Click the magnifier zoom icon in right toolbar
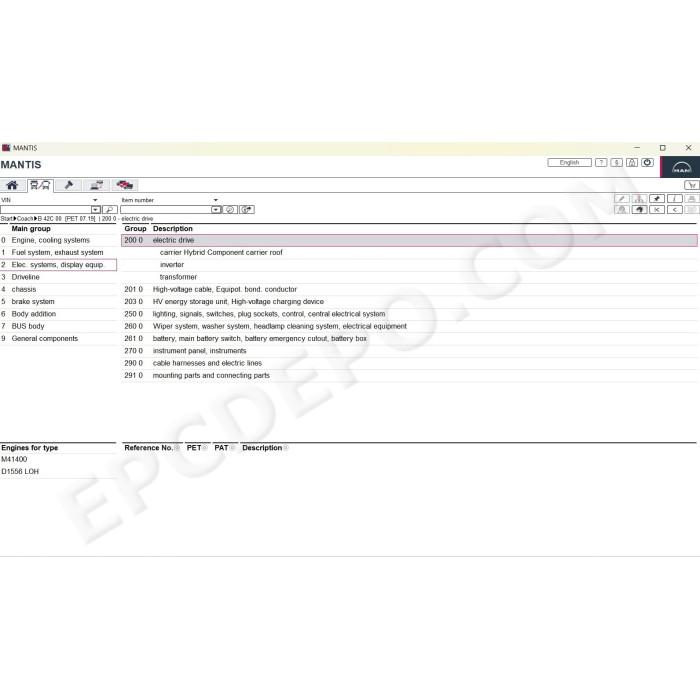700x700 pixels. click(622, 209)
